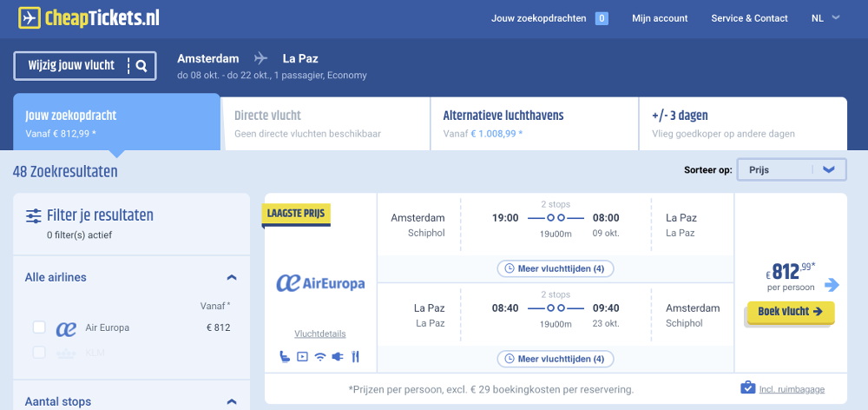Click the return flight stops line indicator
The height and width of the screenshot is (410, 868).
(x=556, y=308)
